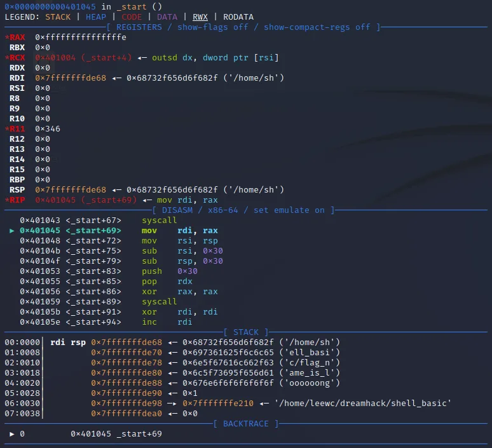Select stack address 0x7fffffffde70
The width and height of the screenshot is (492, 448).
click(x=126, y=352)
